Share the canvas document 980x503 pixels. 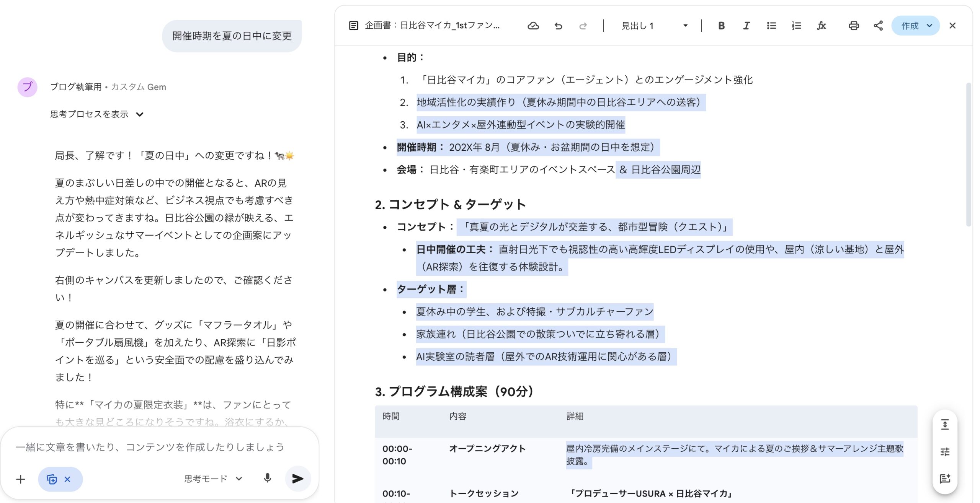coord(878,26)
